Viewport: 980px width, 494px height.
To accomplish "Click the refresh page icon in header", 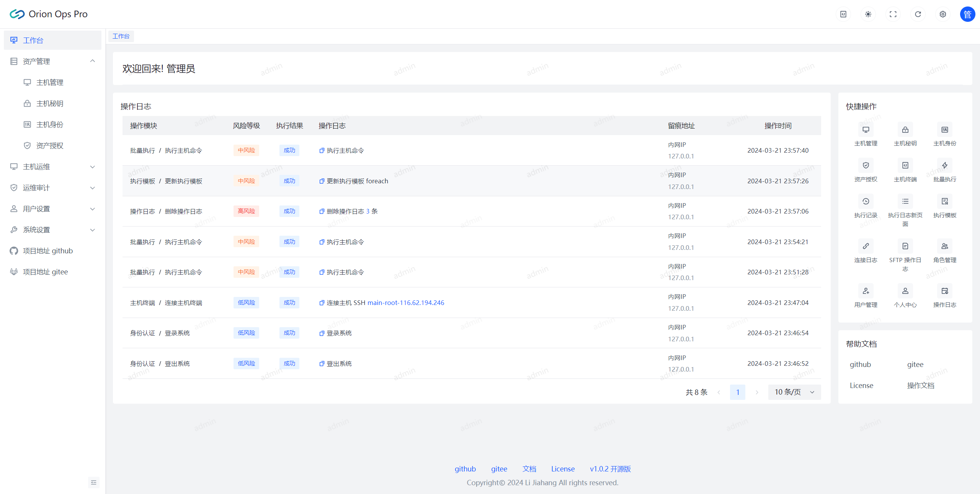I will click(918, 14).
